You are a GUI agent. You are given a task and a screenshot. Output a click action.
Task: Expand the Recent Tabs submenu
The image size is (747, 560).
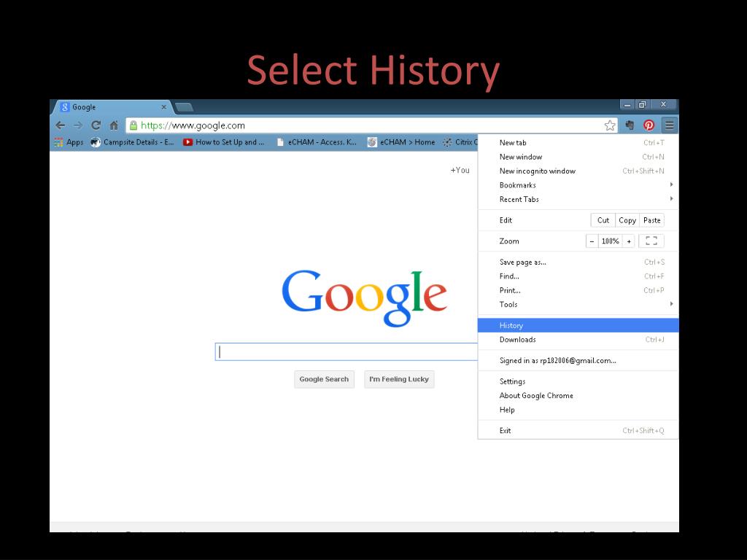pyautogui.click(x=578, y=199)
